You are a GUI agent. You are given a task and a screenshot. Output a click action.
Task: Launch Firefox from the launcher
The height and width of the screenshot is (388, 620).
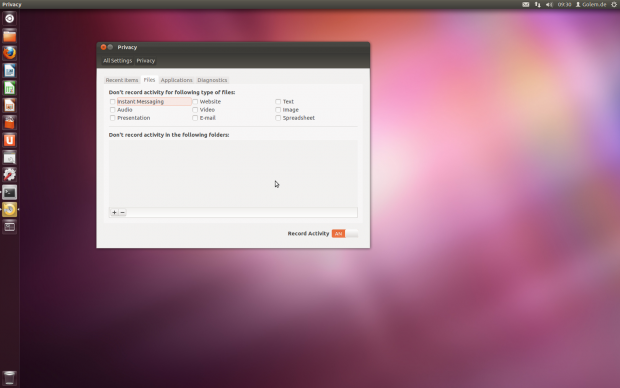click(x=9, y=53)
